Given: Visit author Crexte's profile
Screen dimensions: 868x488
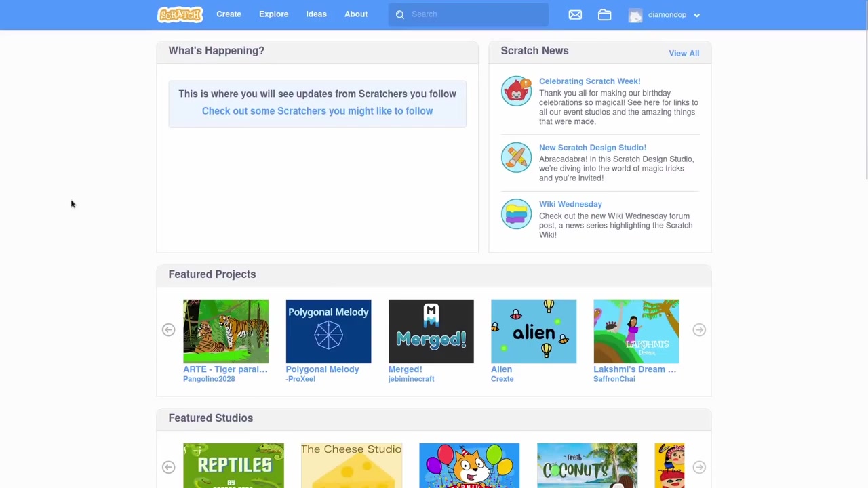Looking at the screenshot, I should point(502,379).
